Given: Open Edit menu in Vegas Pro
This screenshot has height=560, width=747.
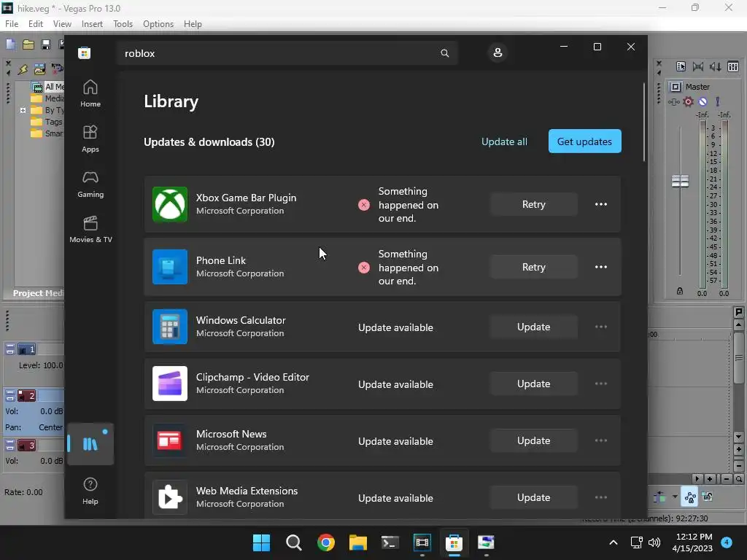Looking at the screenshot, I should pyautogui.click(x=35, y=24).
